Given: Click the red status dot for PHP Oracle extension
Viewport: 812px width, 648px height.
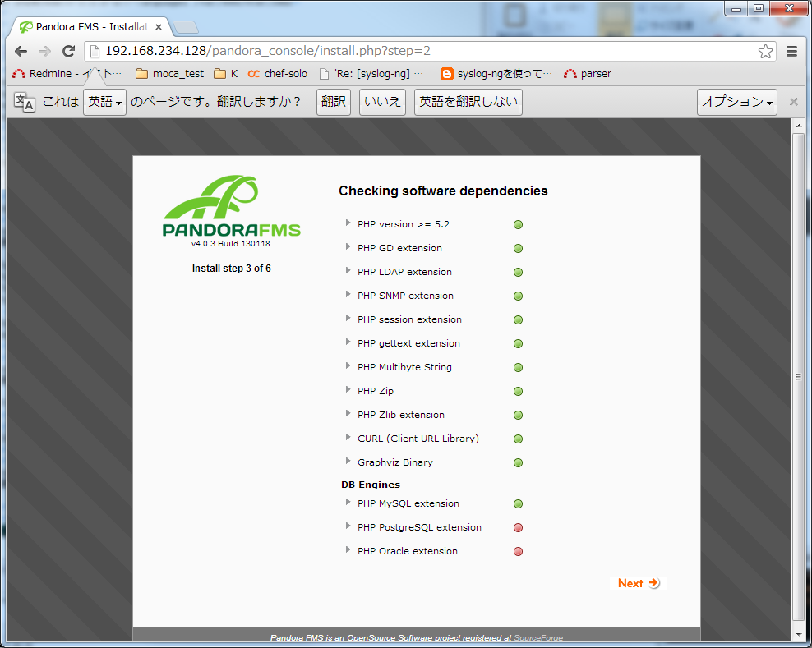Looking at the screenshot, I should coord(518,552).
